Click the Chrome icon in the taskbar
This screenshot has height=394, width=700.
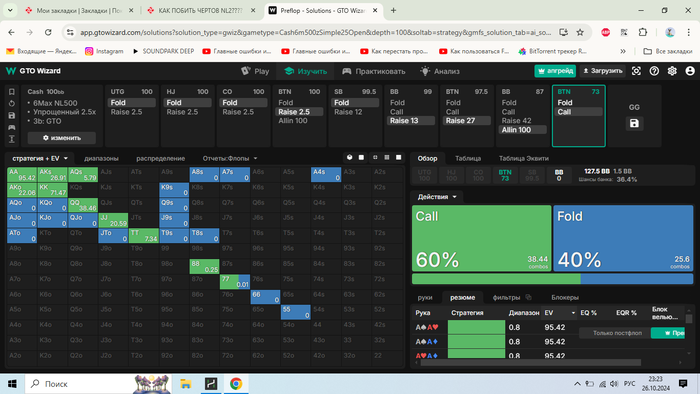[x=236, y=384]
